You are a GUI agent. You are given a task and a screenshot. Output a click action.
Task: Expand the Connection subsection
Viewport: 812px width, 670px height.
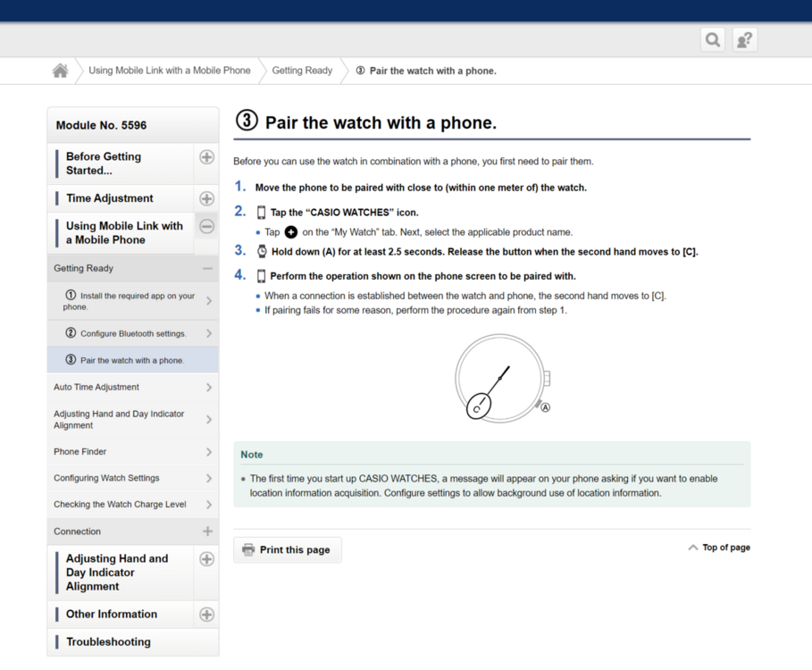click(x=207, y=532)
